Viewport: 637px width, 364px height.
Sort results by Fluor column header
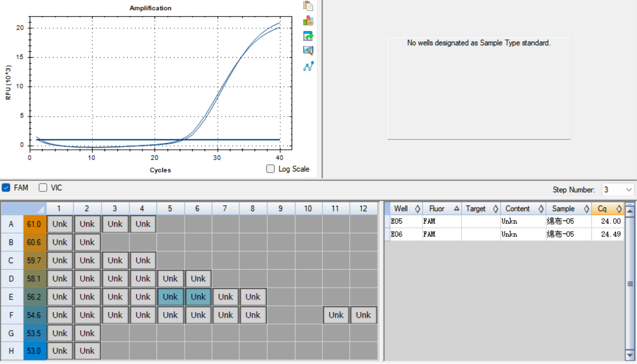(x=441, y=209)
